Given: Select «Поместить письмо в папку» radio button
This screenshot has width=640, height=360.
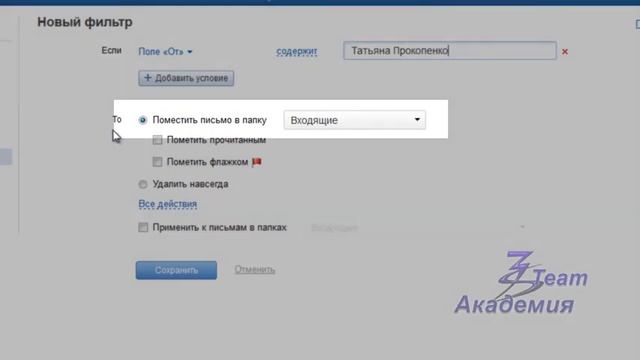Looking at the screenshot, I should pos(142,120).
